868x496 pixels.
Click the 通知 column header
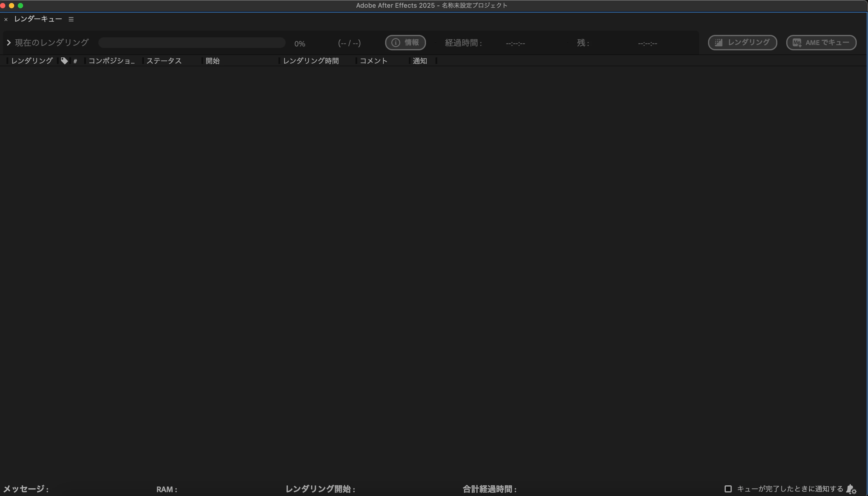click(419, 61)
